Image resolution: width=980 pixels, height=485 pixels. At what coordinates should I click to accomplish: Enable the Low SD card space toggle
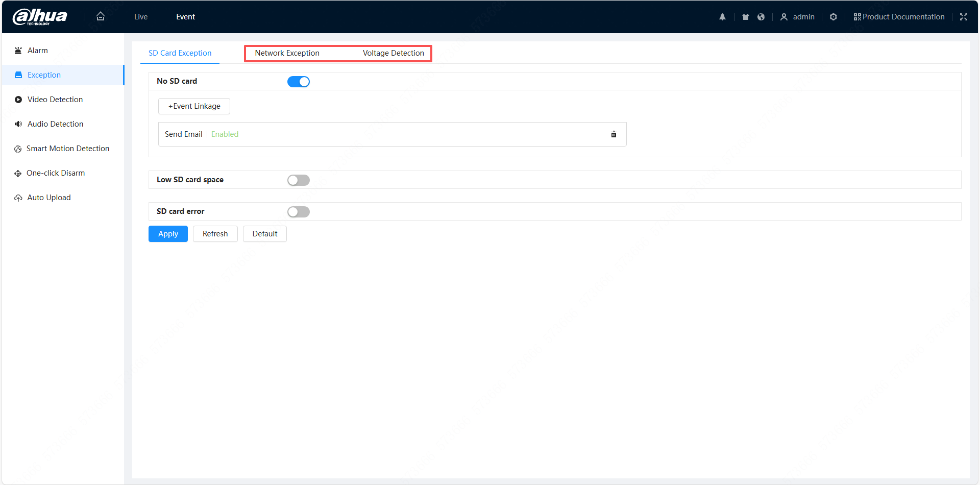click(299, 180)
